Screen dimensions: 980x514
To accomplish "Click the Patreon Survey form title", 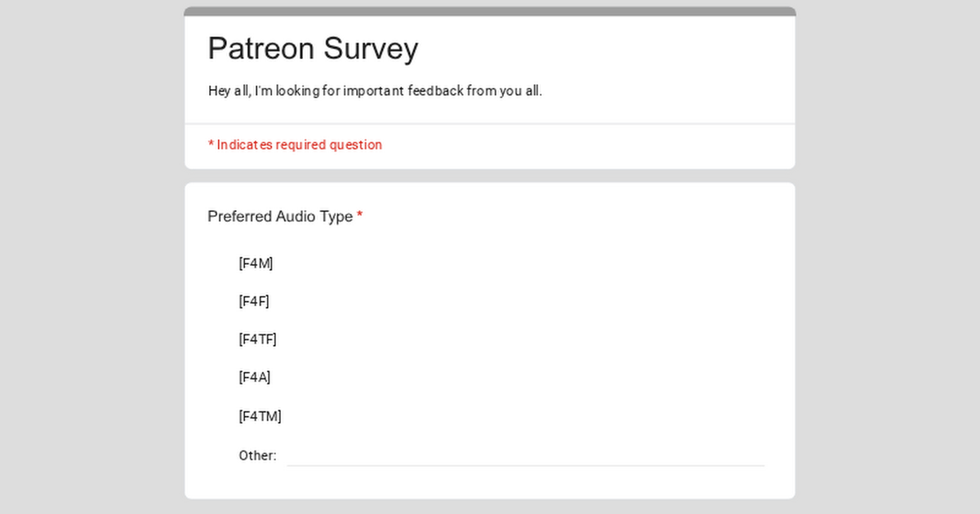I will coord(313,48).
